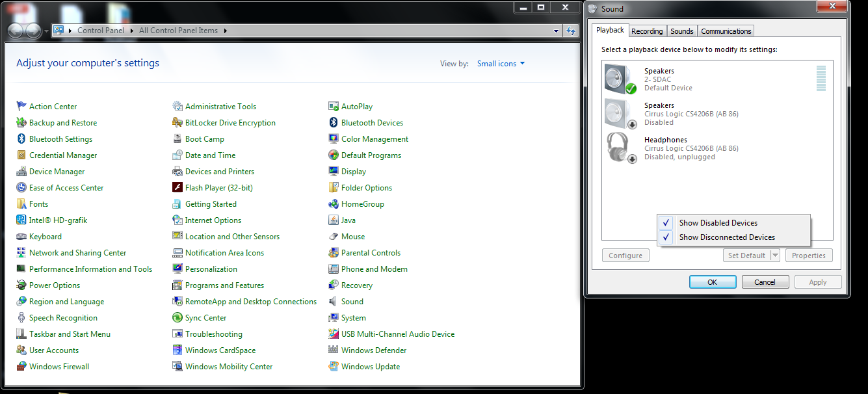Image resolution: width=868 pixels, height=394 pixels.
Task: Click the Control Panel breadcrumb in address bar
Action: pos(101,31)
